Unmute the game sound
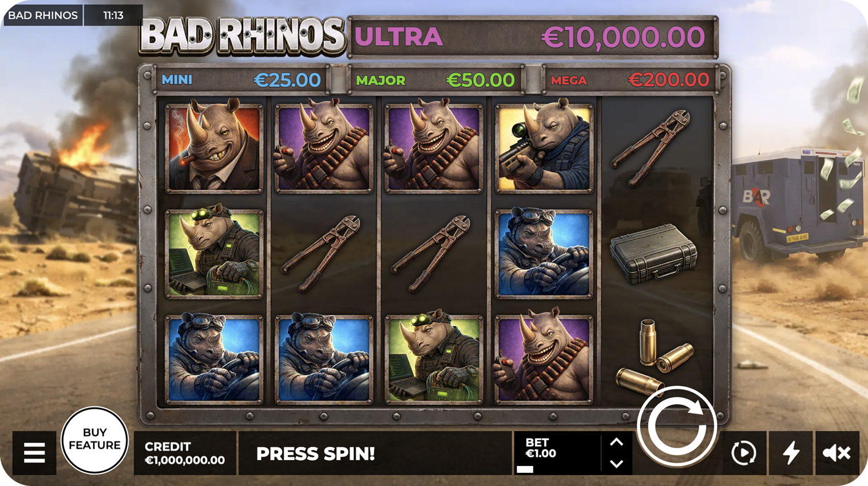Screen dimensions: 868x486 coord(837,453)
